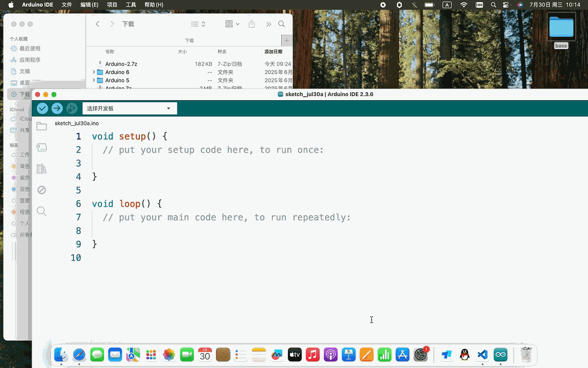This screenshot has width=588, height=368.
Task: Open System Settings from the Dock
Action: (x=421, y=355)
